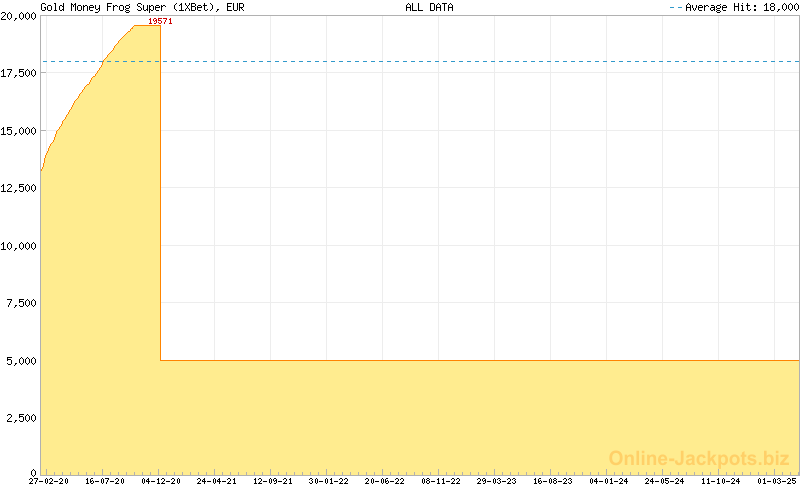This screenshot has width=800, height=490.
Task: Click the 2,500 y-axis label
Action: tap(22, 417)
